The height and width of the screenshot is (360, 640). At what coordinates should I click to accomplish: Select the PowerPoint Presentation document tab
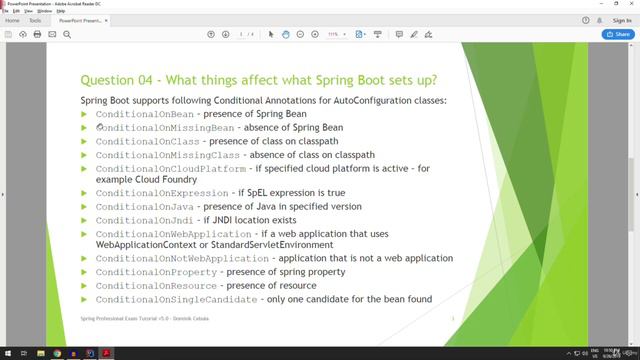[x=80, y=20]
